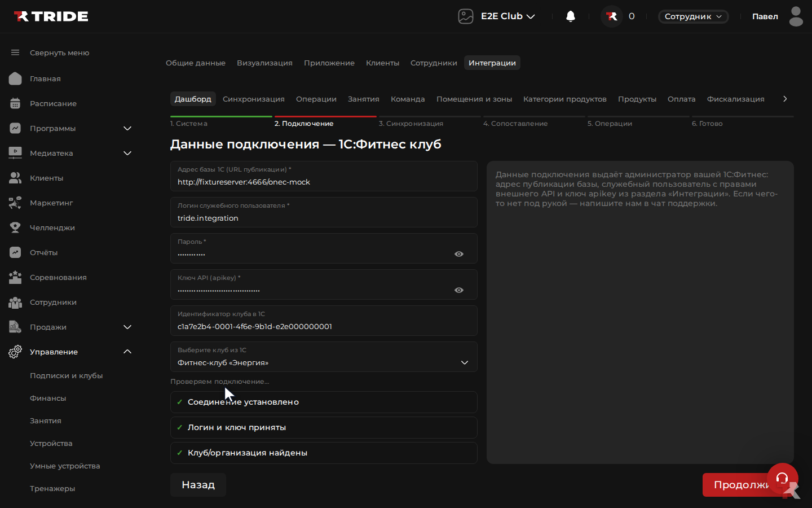Open the Команда sub-tab
The height and width of the screenshot is (508, 812).
coord(408,99)
